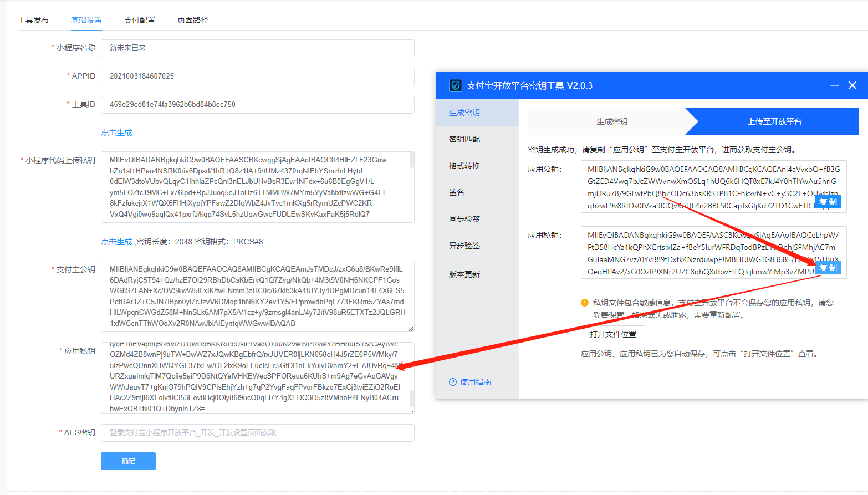Click 点击生成 link beside 密钥长度
This screenshot has width=868, height=495.
(x=116, y=242)
